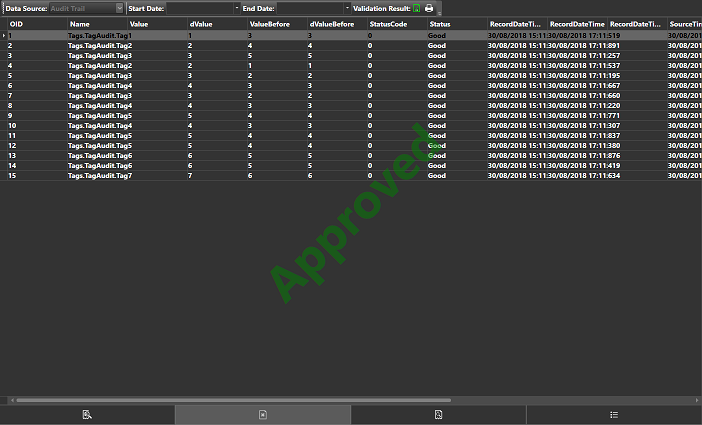This screenshot has height=425, width=702.
Task: Open the list view bottom tab icon
Action: pos(613,414)
